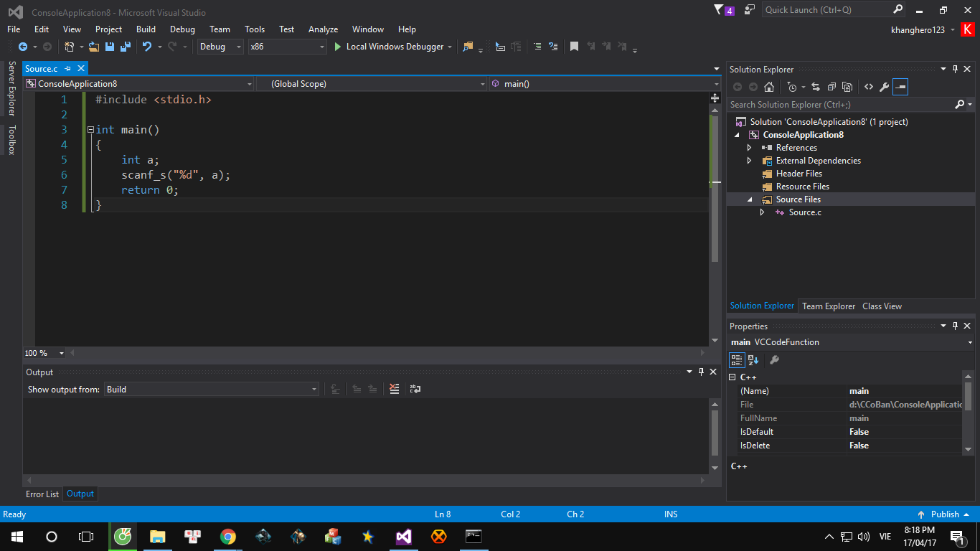The height and width of the screenshot is (551, 980).
Task: Collapse the main function with the minus glyph
Action: tap(90, 129)
